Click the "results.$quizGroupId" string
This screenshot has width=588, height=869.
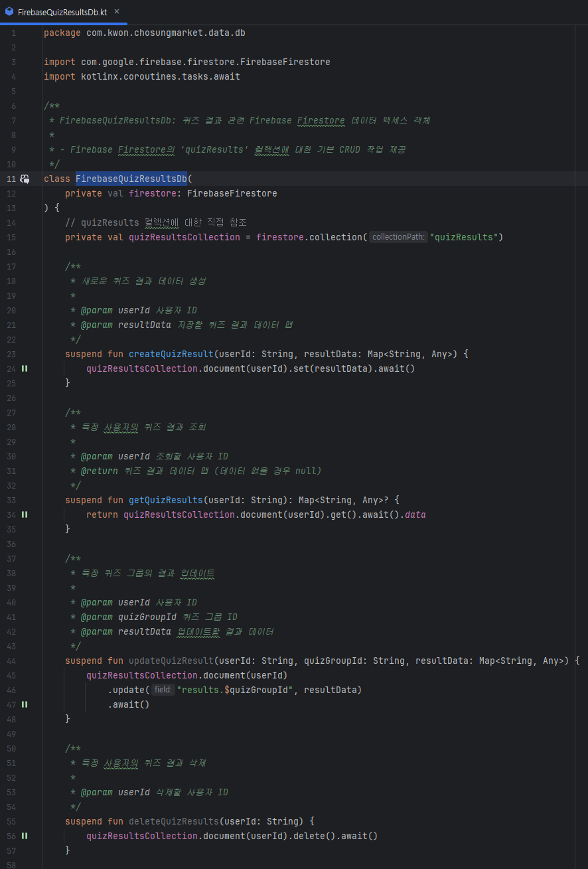pos(235,690)
